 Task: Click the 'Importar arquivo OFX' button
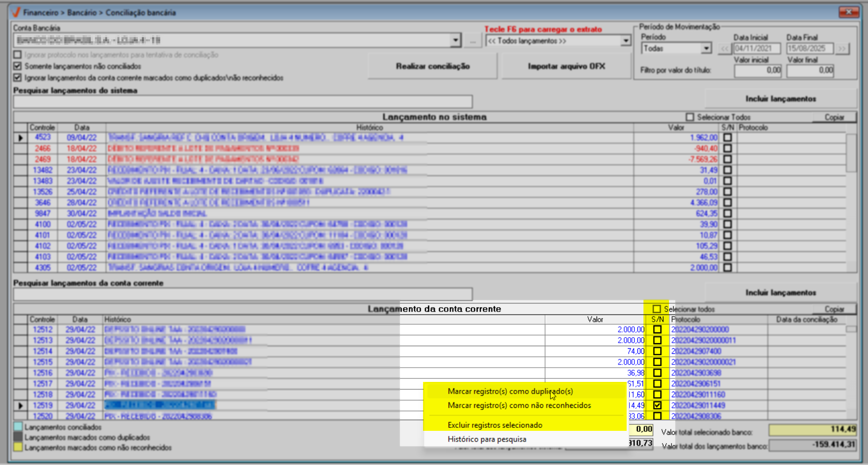pyautogui.click(x=566, y=66)
